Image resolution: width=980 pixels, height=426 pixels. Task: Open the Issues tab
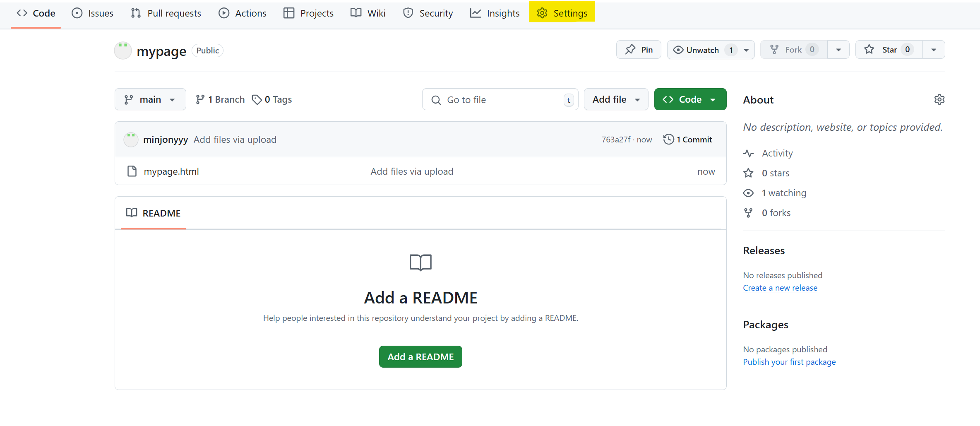pos(92,13)
